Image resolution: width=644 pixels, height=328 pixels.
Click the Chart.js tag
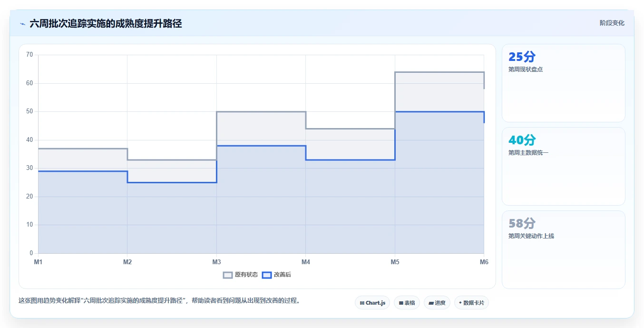(372, 303)
